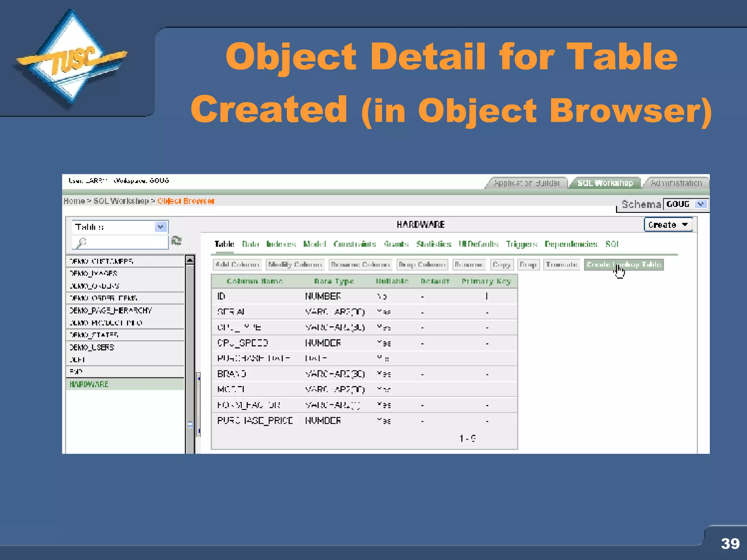Open the Constraints tab
Image resolution: width=747 pixels, height=560 pixels.
click(355, 244)
